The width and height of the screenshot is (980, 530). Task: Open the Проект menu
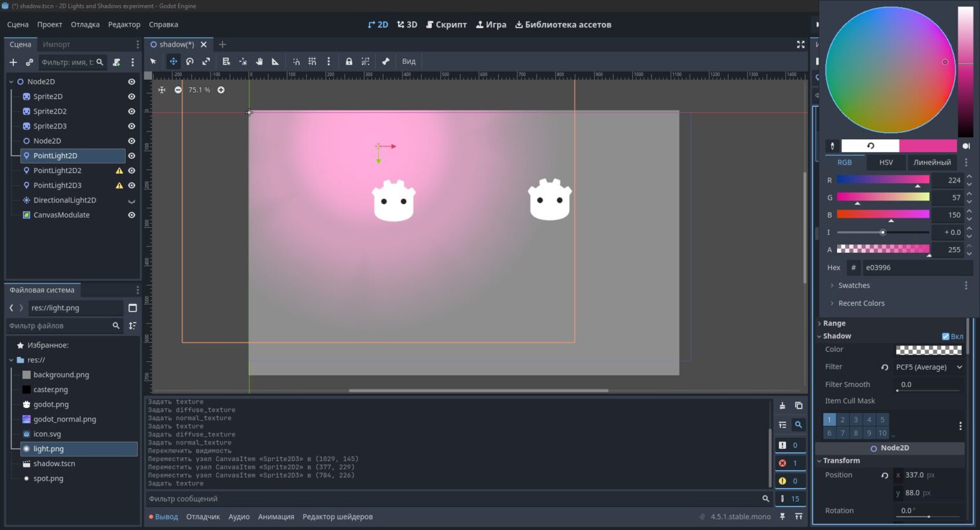(50, 24)
